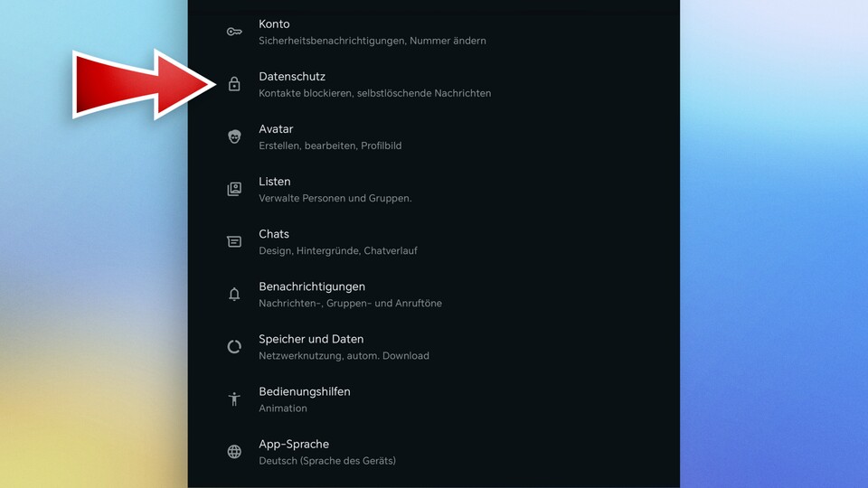Choose the Bedienungshilfen title
Viewport: 868px width, 488px height.
(x=305, y=391)
